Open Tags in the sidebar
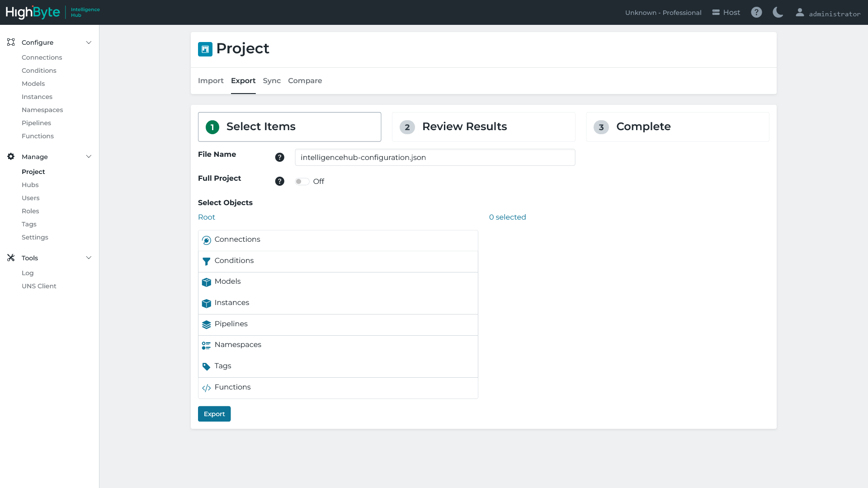Viewport: 868px width, 488px height. point(29,224)
